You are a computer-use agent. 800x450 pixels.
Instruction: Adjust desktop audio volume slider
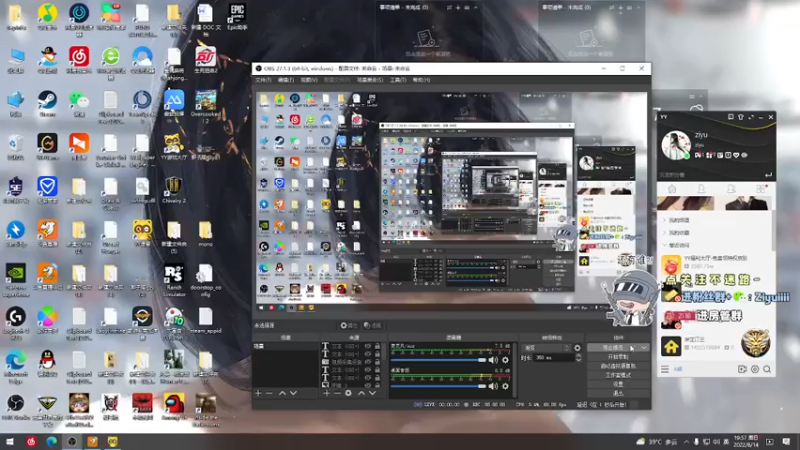click(438, 386)
